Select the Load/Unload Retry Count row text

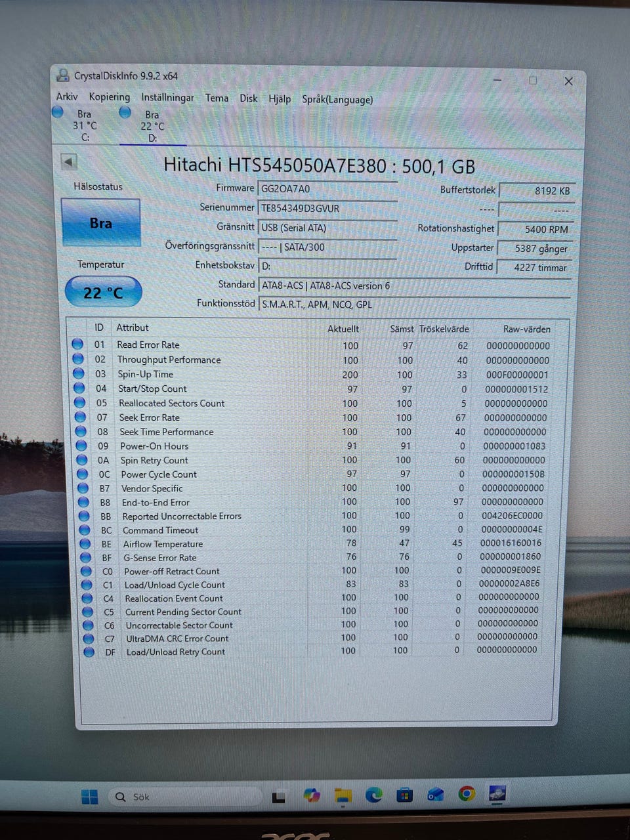click(x=176, y=652)
